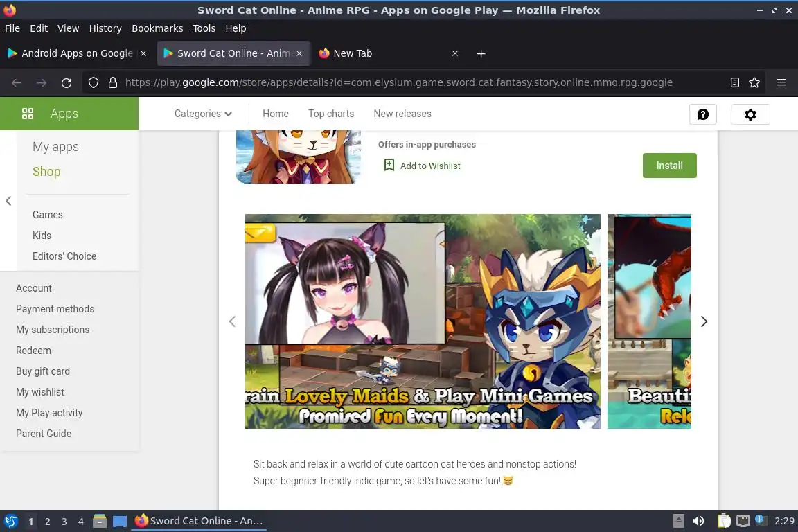Open Parent Guide link
The height and width of the screenshot is (532, 798).
click(x=43, y=434)
